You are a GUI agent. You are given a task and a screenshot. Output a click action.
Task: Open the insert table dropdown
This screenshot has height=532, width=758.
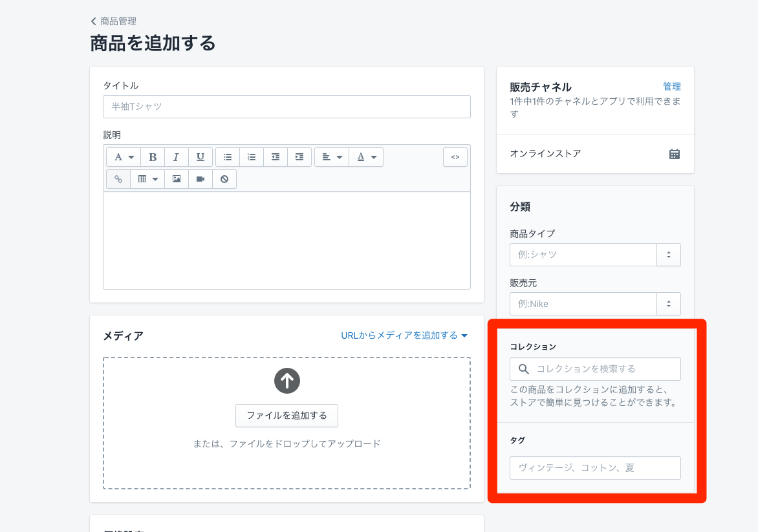point(147,179)
